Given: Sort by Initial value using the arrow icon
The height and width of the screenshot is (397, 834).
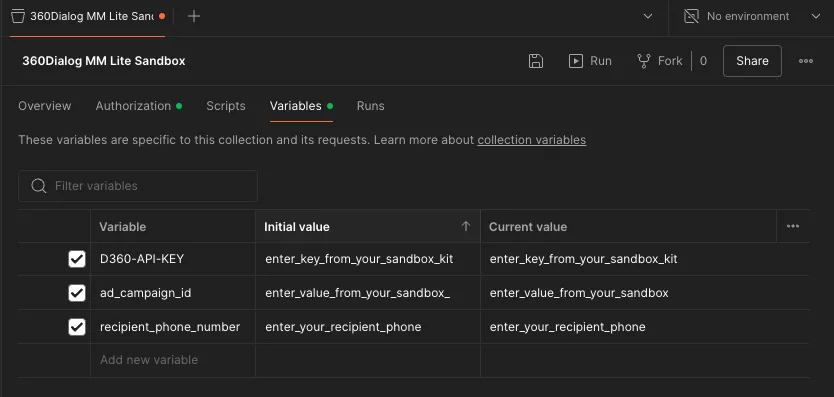Looking at the screenshot, I should (x=466, y=226).
